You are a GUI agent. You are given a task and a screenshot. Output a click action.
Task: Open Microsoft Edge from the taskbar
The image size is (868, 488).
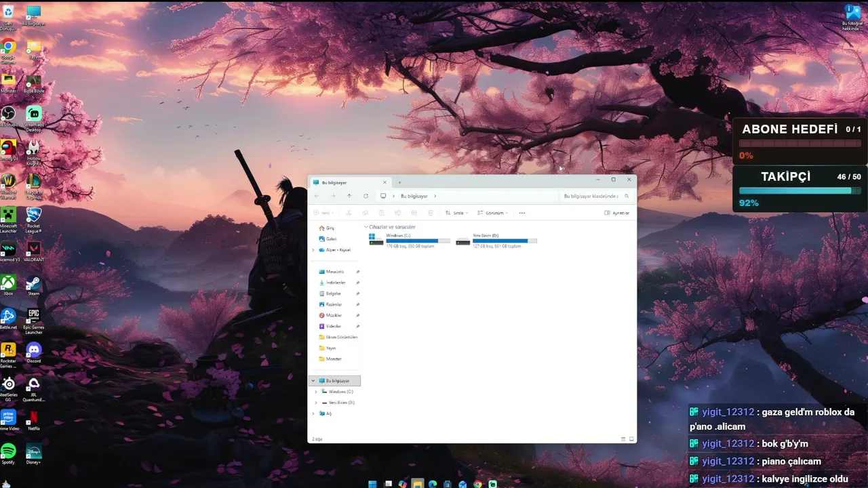point(433,484)
